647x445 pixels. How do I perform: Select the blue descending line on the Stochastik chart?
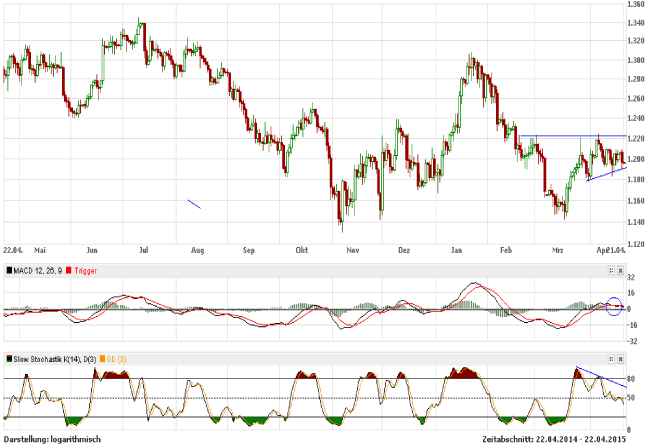pyautogui.click(x=602, y=377)
